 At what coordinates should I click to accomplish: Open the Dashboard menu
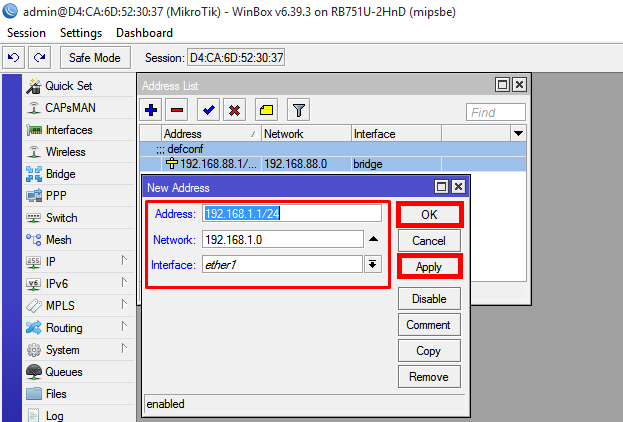(144, 33)
